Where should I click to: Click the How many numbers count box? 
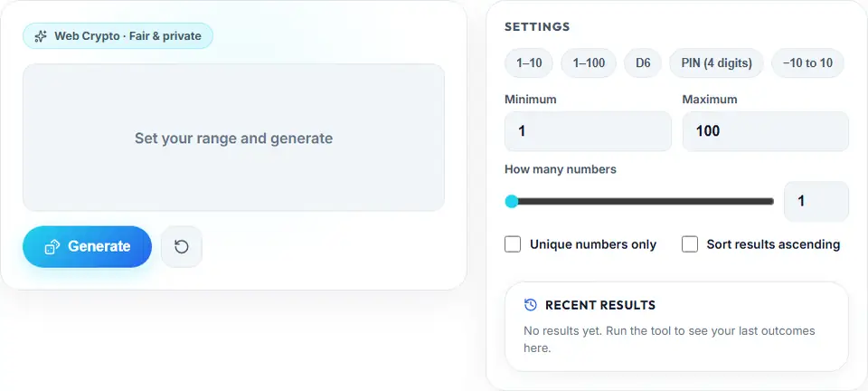(816, 201)
